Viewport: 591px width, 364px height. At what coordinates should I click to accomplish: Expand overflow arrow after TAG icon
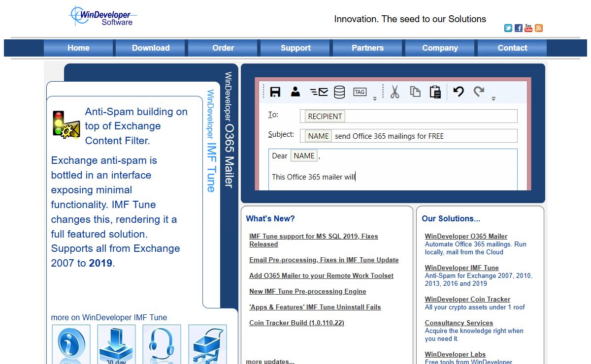coord(375,99)
